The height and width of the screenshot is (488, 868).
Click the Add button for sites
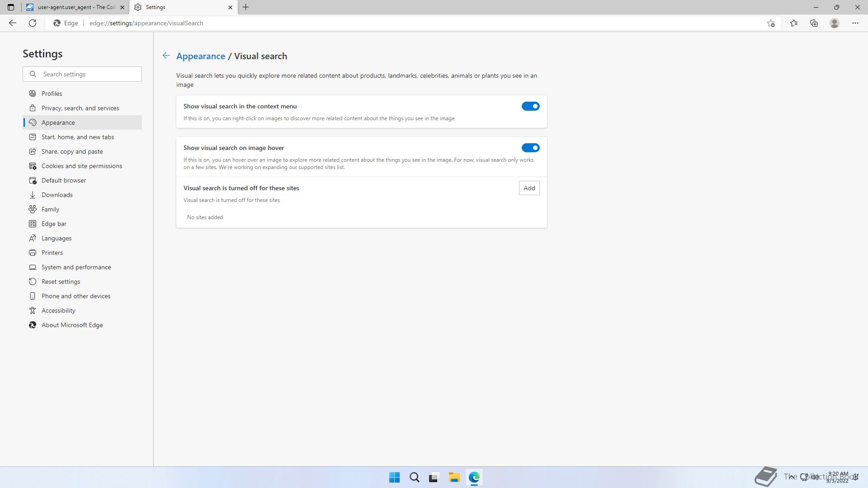529,188
